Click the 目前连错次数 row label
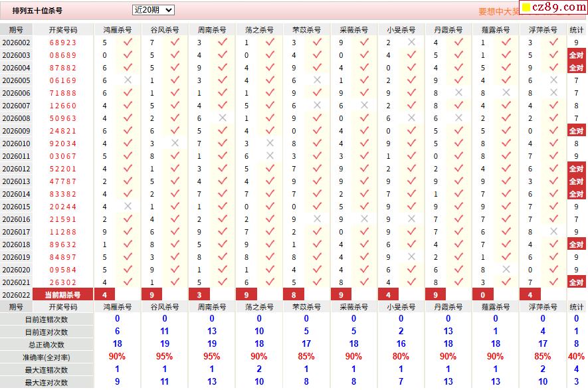The height and width of the screenshot is (390, 588). point(47,320)
